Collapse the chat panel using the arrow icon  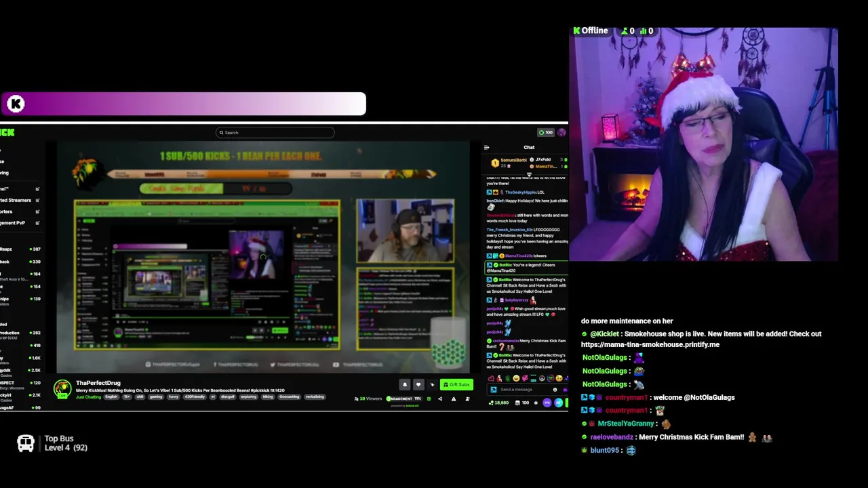486,147
